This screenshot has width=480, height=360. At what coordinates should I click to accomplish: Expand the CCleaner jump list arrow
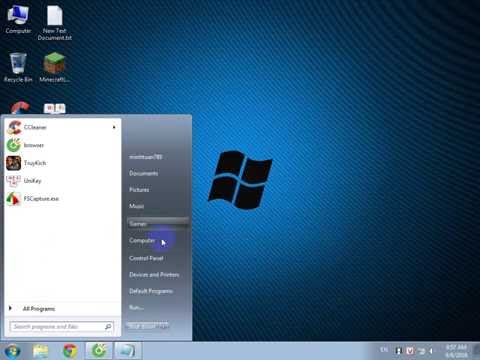click(x=114, y=127)
